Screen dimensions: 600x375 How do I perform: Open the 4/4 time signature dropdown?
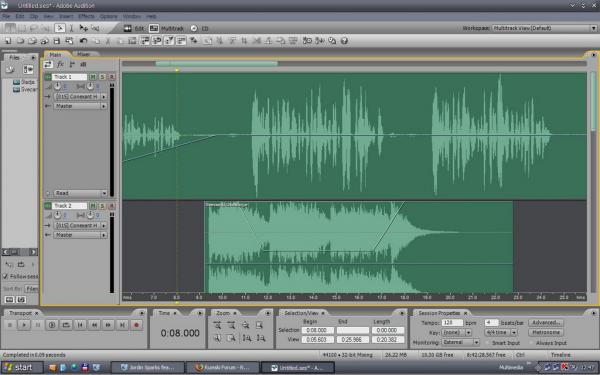501,333
